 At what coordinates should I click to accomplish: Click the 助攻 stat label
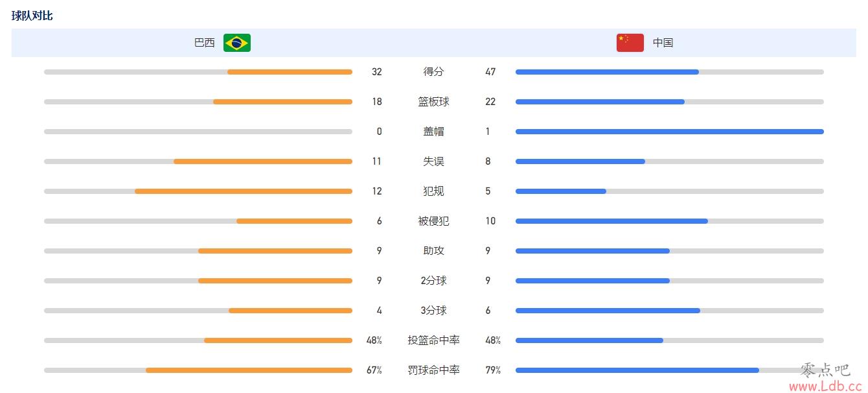[x=433, y=251]
